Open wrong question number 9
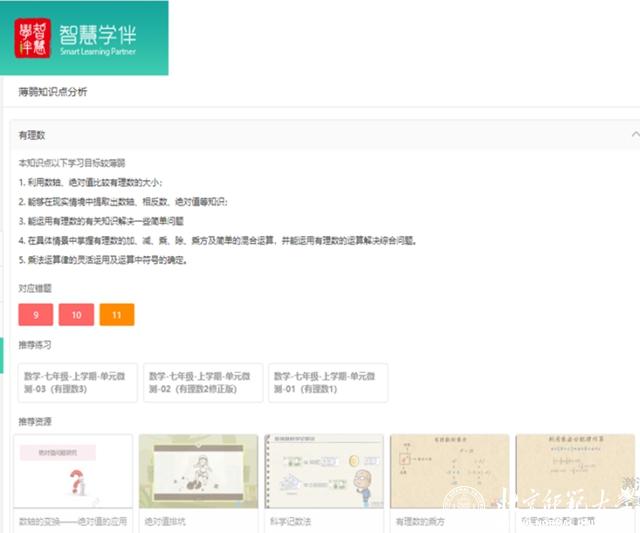This screenshot has width=640, height=533. 36,315
